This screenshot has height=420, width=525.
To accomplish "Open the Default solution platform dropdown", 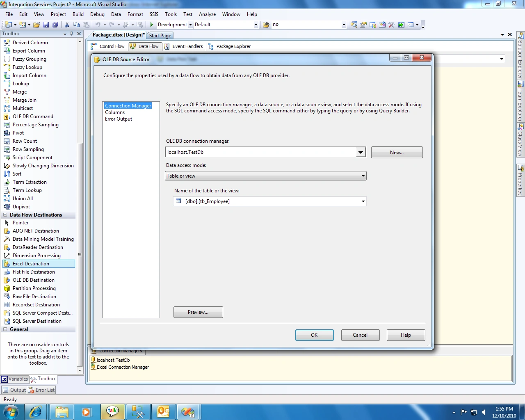I will (256, 25).
